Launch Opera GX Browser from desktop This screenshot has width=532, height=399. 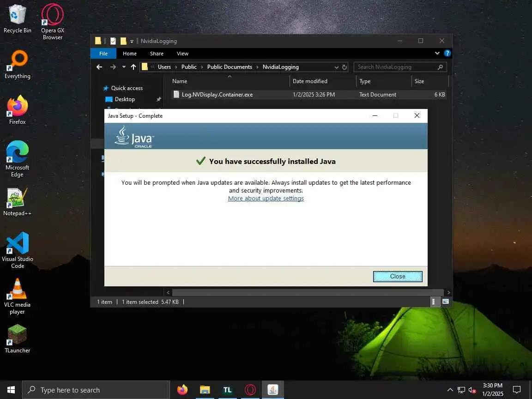[52, 22]
